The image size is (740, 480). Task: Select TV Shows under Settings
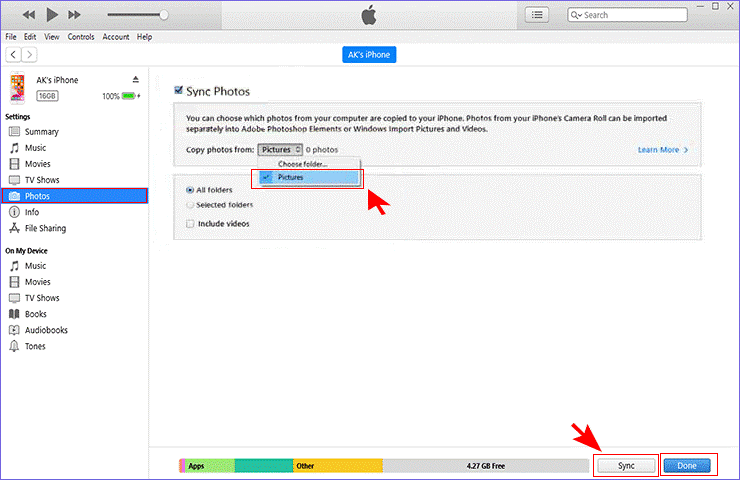(x=75, y=180)
